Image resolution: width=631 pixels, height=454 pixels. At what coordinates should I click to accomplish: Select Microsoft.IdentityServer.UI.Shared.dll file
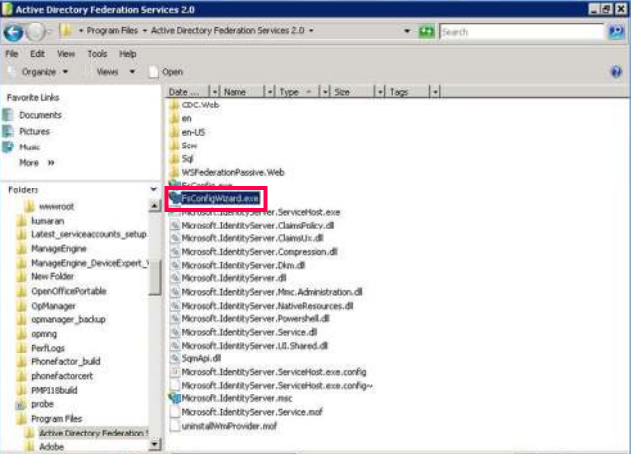pyautogui.click(x=254, y=346)
